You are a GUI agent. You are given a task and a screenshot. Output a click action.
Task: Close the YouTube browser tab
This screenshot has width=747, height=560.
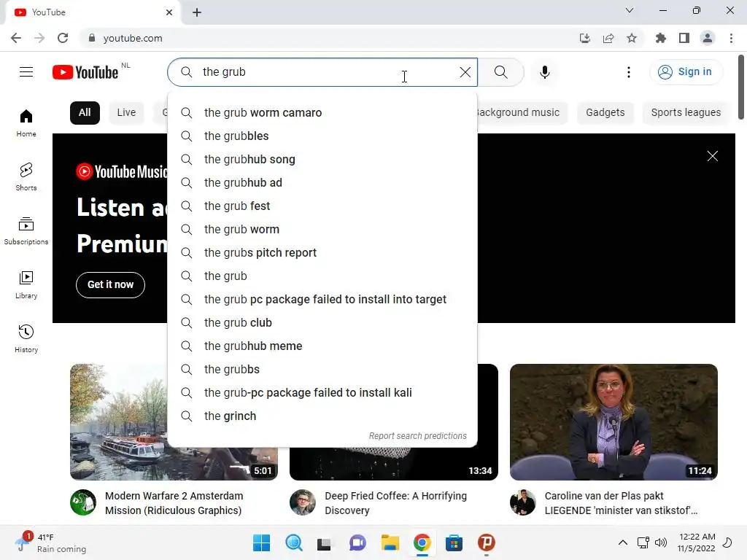click(x=169, y=12)
